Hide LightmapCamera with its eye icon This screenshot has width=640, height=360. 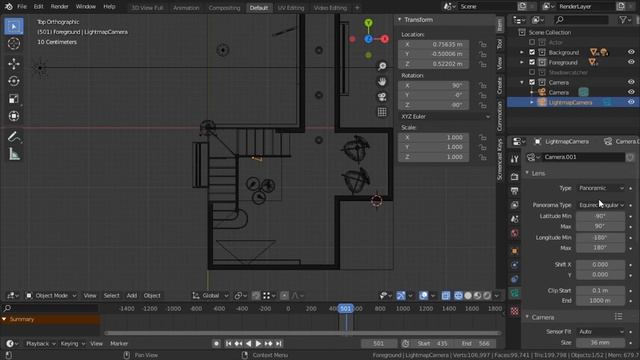(631, 102)
